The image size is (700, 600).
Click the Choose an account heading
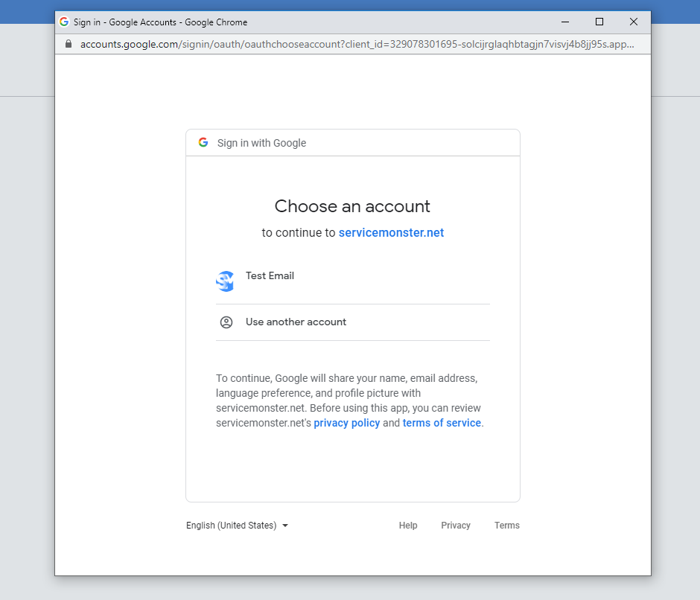pos(352,206)
